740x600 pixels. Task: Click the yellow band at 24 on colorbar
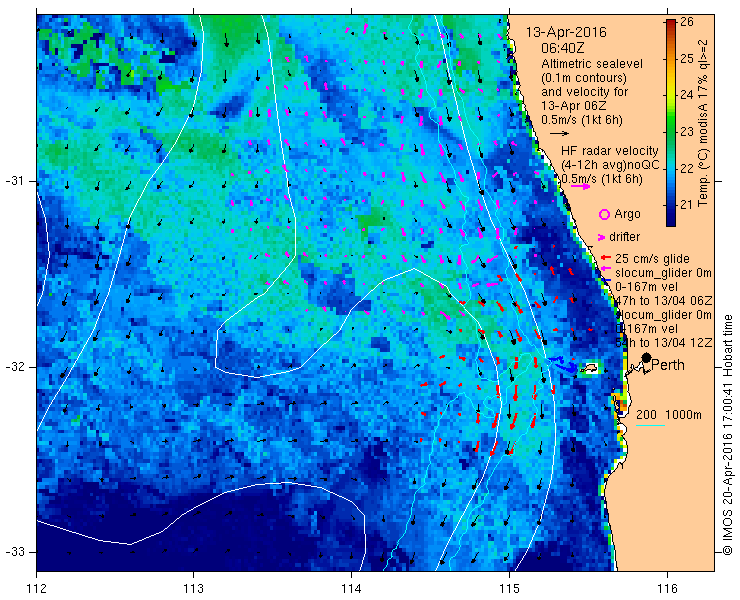(671, 95)
